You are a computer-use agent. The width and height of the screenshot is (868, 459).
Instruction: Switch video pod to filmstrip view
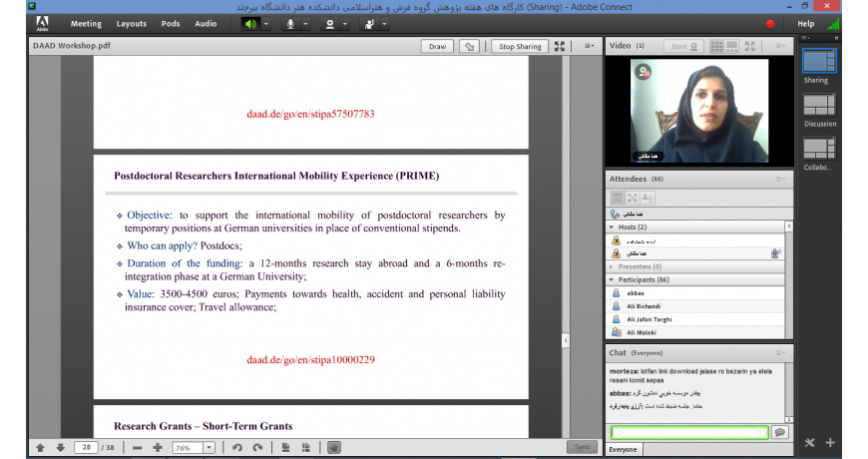732,47
